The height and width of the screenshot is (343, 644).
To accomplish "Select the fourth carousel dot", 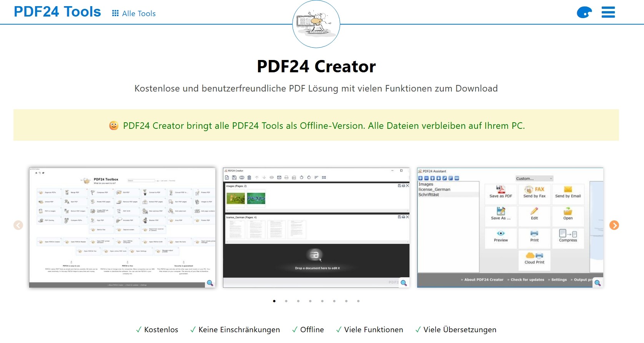I will click(310, 301).
